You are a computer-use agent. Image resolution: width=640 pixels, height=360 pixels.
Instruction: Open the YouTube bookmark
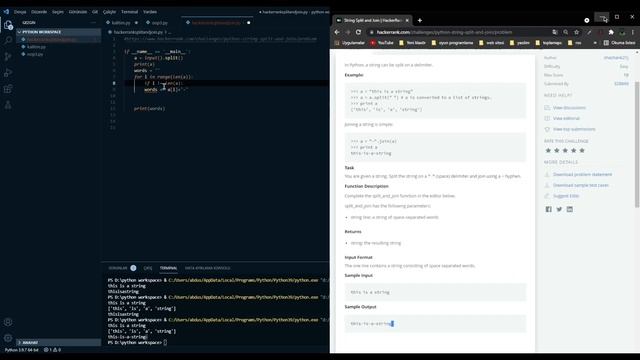point(382,42)
